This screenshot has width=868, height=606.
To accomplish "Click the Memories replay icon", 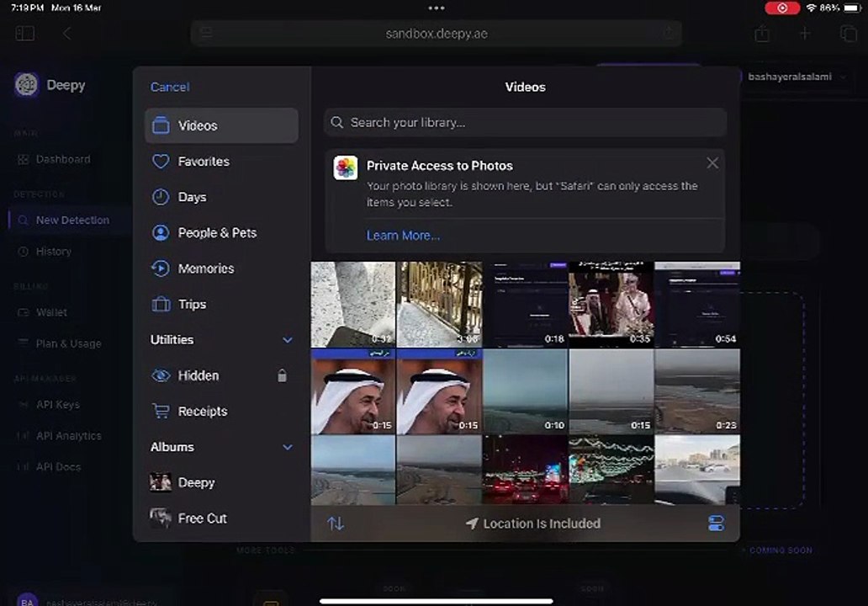I will point(161,268).
